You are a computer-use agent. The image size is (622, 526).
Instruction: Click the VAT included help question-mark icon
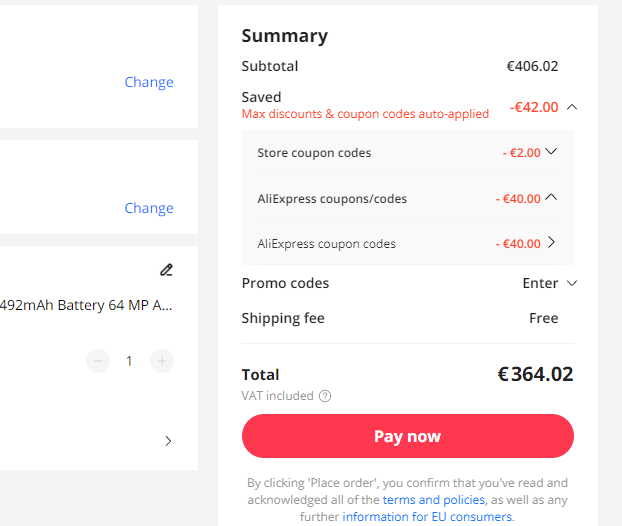coord(325,396)
